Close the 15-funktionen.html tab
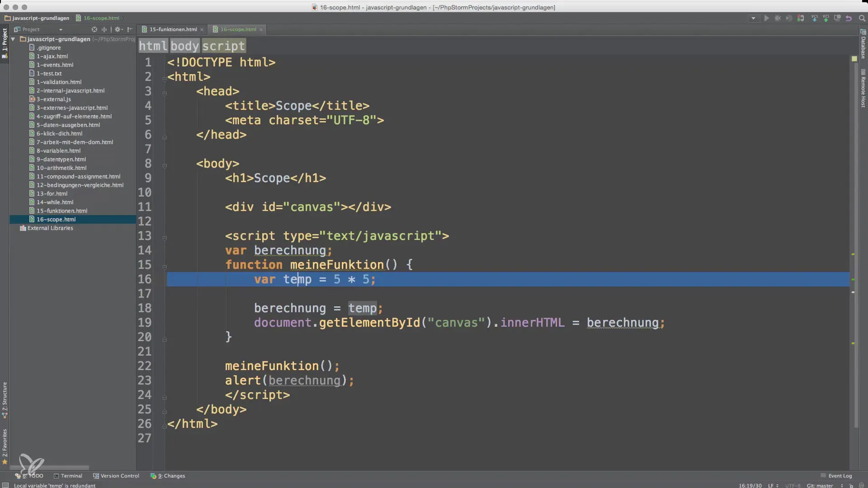Viewport: 868px width, 488px height. 202,30
